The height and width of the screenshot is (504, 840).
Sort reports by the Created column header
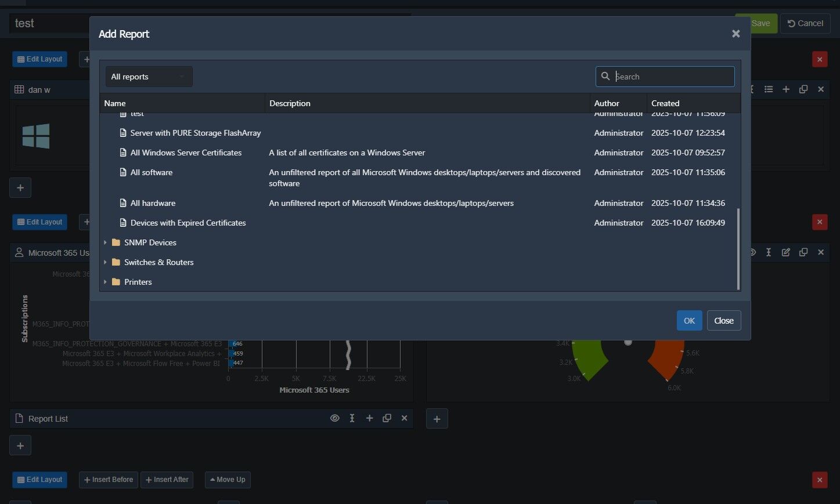[x=694, y=103]
